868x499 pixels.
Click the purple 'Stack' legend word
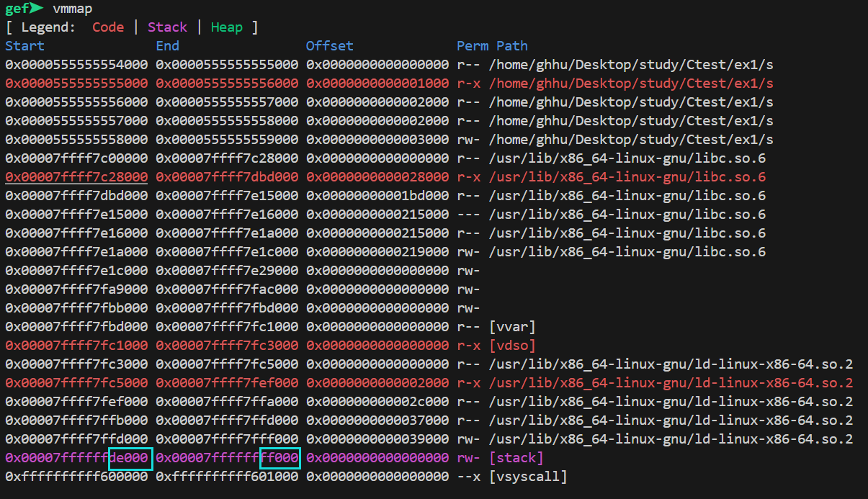tap(167, 27)
